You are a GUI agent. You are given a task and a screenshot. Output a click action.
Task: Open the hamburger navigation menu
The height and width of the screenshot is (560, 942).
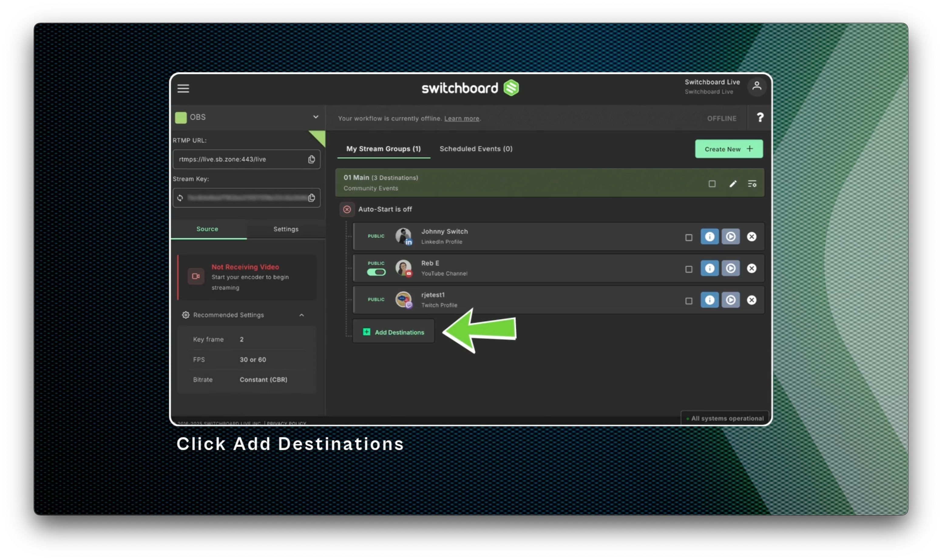pyautogui.click(x=183, y=88)
